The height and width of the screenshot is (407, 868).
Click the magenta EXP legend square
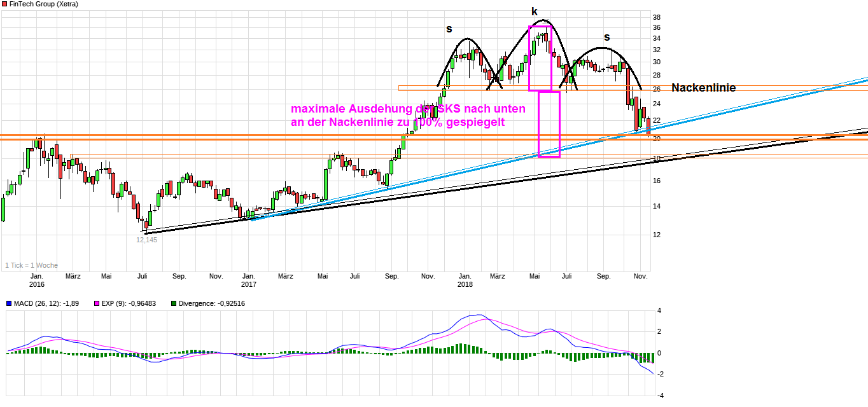[97, 303]
